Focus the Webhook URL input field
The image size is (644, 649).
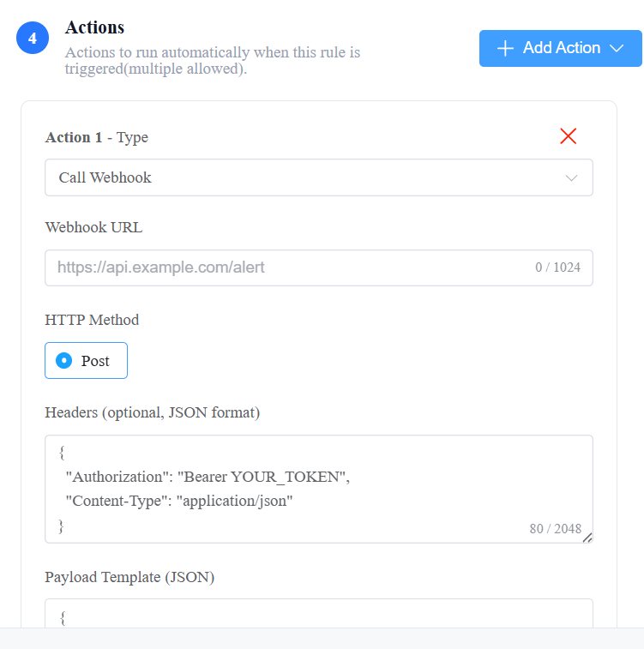(x=319, y=267)
